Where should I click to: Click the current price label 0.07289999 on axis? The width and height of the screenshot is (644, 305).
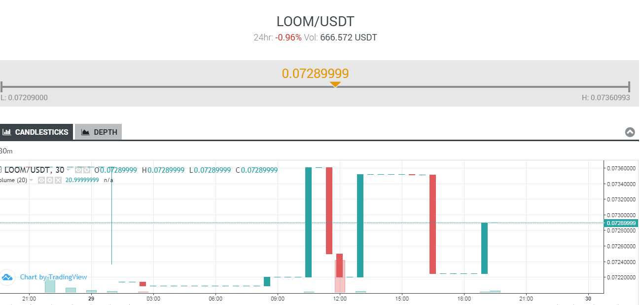point(621,223)
